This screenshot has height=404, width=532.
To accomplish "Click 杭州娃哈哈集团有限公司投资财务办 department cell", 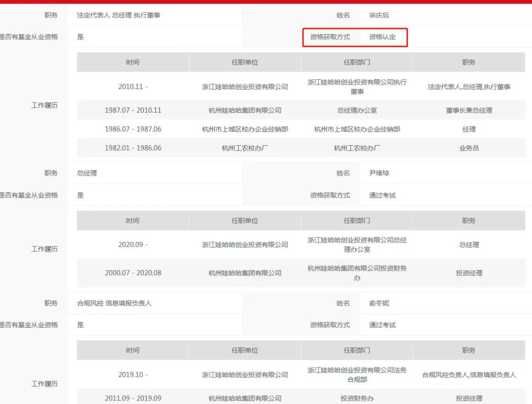I will pos(357,273).
